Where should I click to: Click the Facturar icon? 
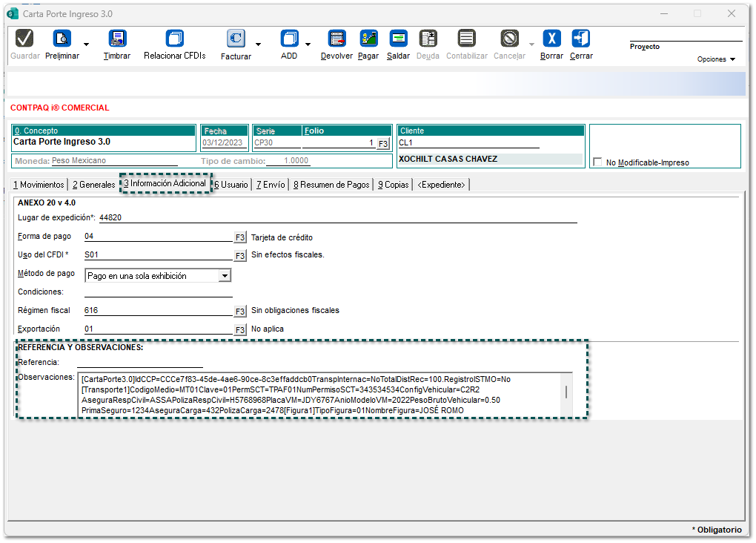[236, 39]
